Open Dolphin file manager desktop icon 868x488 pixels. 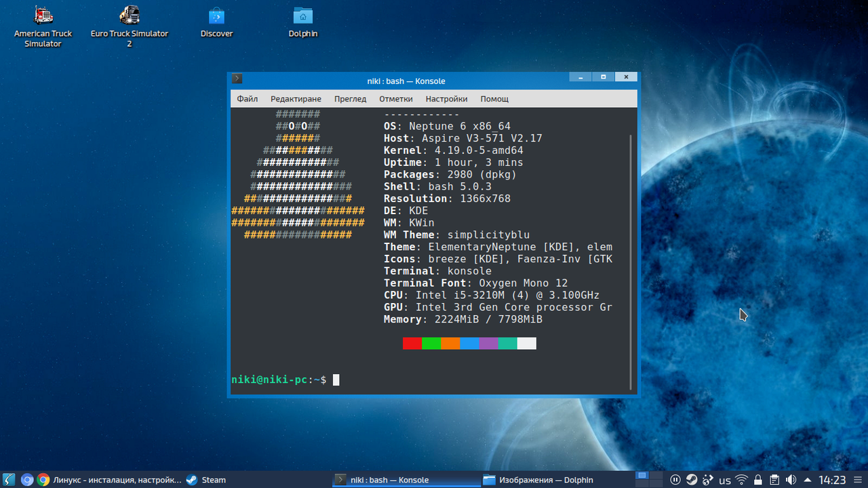point(303,22)
